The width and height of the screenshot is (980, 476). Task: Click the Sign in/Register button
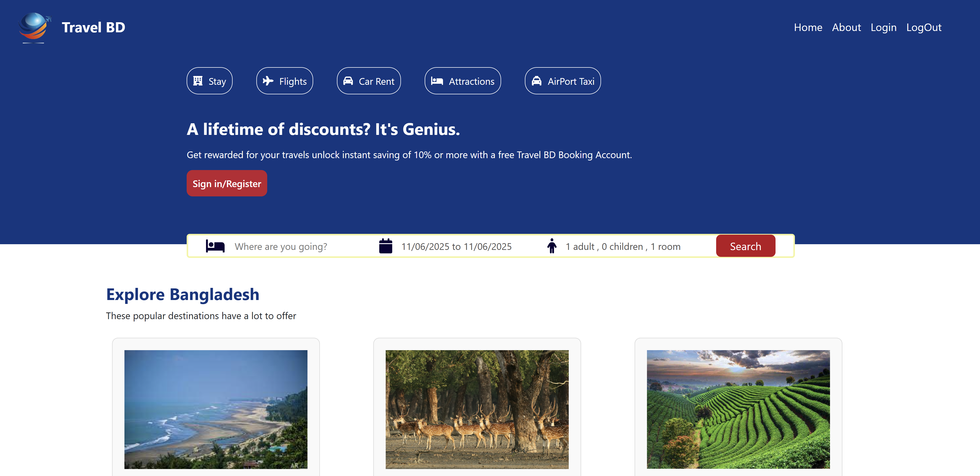point(227,183)
